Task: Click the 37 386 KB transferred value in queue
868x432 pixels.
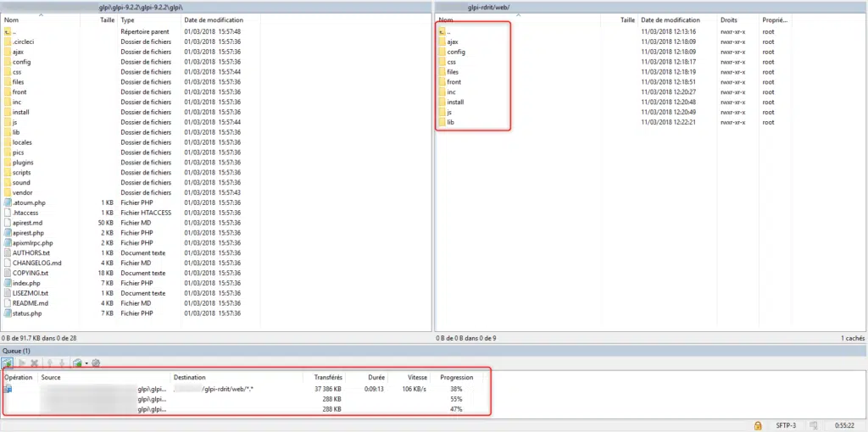Action: pyautogui.click(x=328, y=390)
